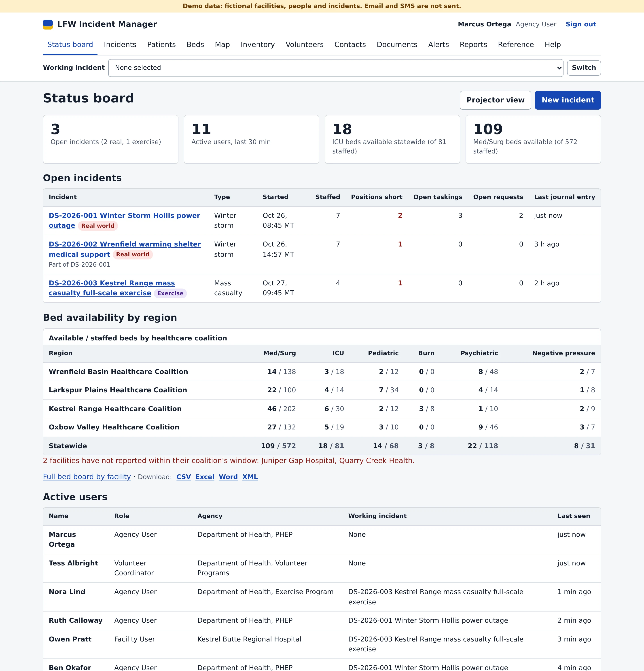This screenshot has height=671, width=644.
Task: Click 'Kestrel Butte Regional Hospital' agency cell
Action: point(249,639)
